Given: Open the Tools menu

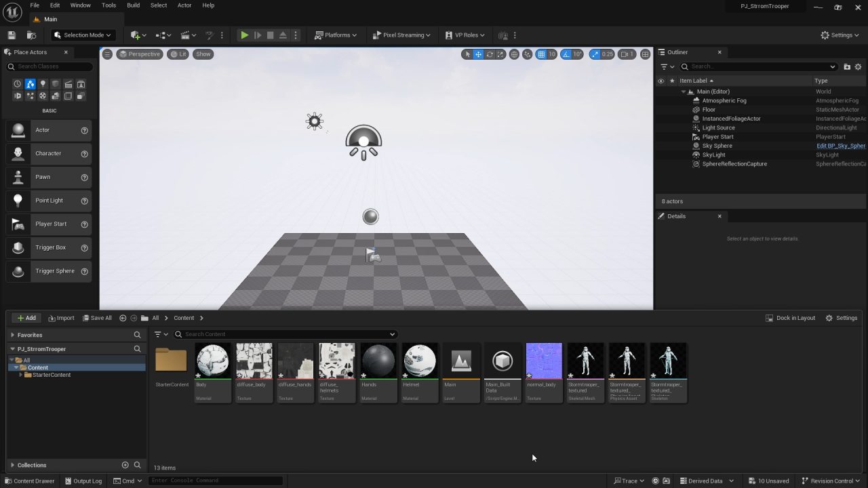Looking at the screenshot, I should 108,5.
